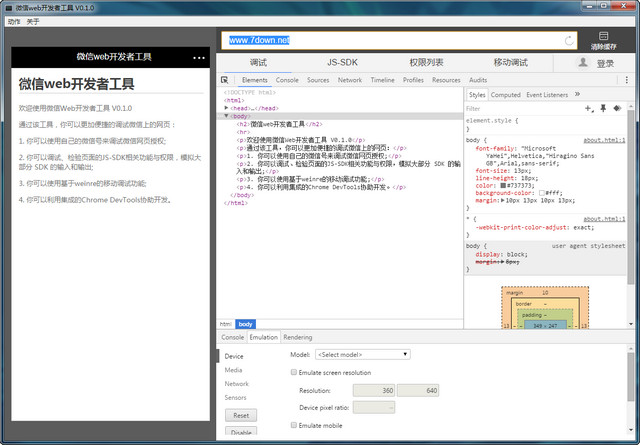Click the new style rule plus icon
The height and width of the screenshot is (445, 640).
pos(589,108)
